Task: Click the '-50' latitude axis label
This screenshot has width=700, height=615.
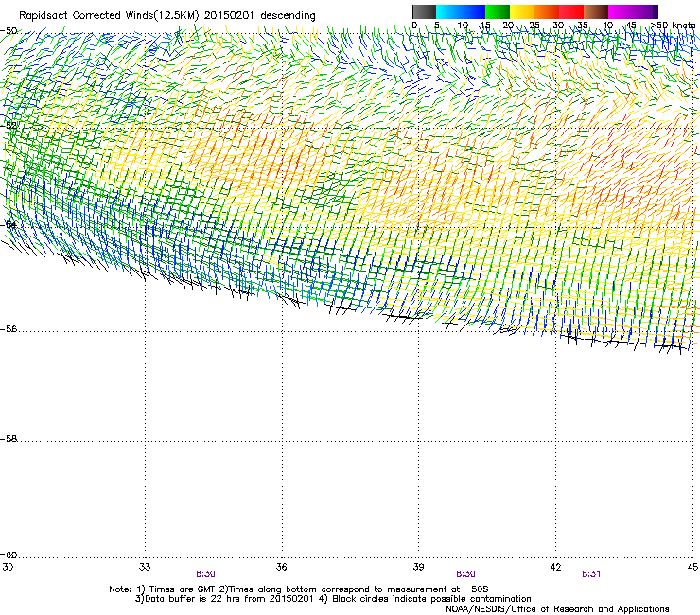Action: pos(9,31)
